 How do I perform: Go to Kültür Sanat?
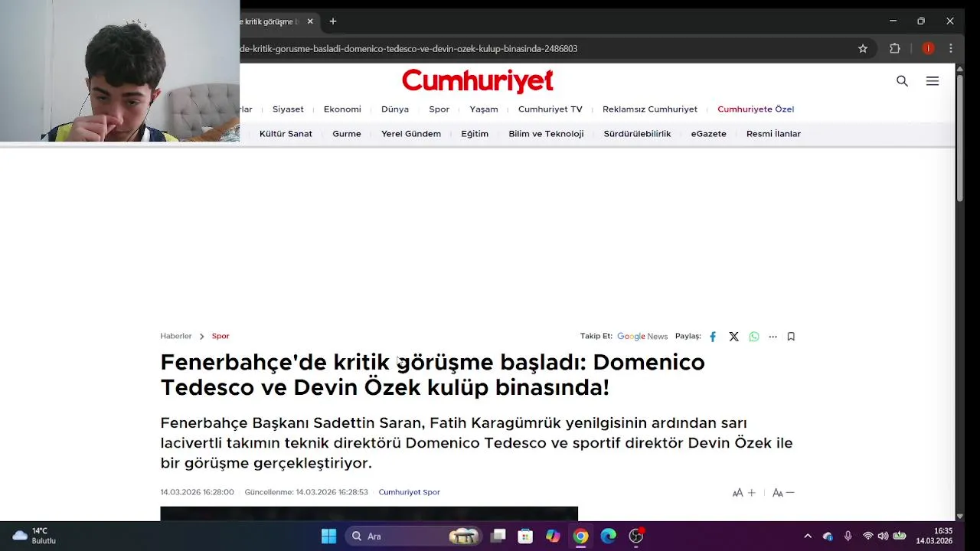coord(286,134)
